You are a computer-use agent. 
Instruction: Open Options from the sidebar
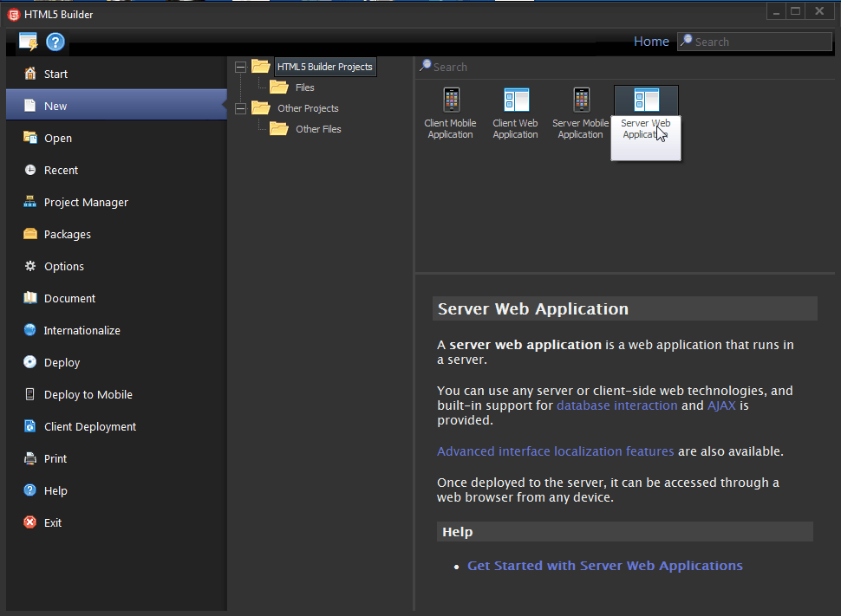point(116,266)
